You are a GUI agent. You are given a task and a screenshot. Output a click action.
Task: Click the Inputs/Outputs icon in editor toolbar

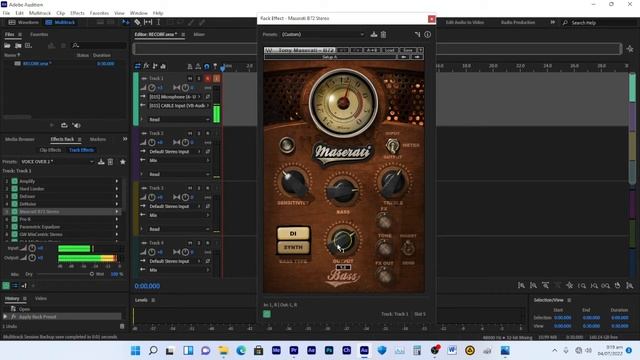point(138,66)
